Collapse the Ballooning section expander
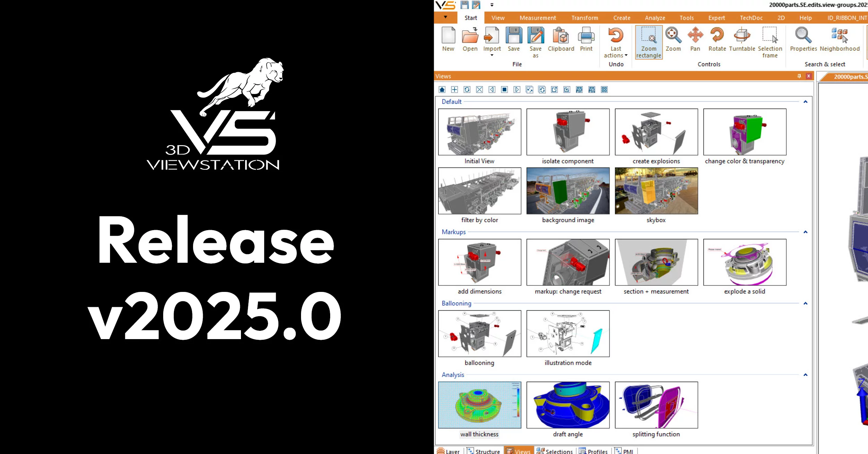Image resolution: width=868 pixels, height=454 pixels. (806, 303)
